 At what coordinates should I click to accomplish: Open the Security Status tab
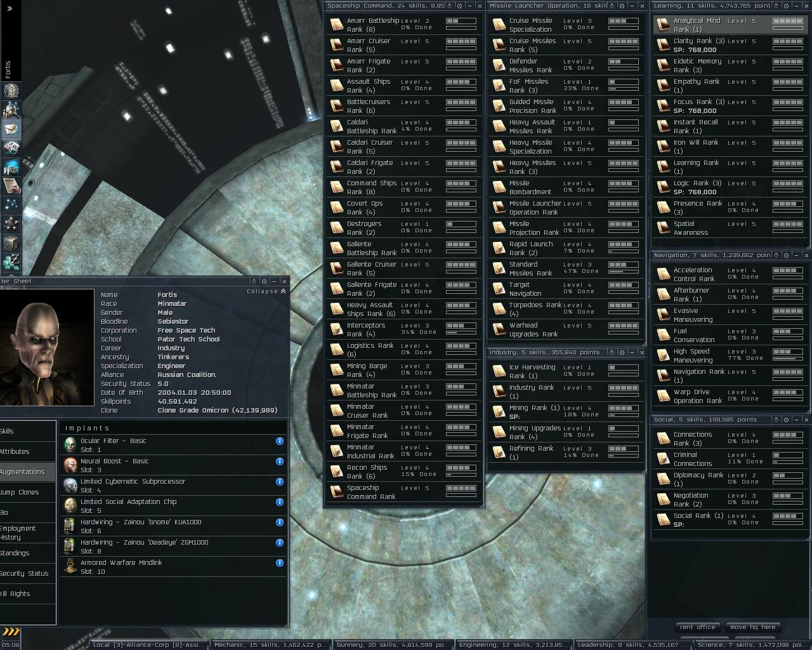point(28,573)
